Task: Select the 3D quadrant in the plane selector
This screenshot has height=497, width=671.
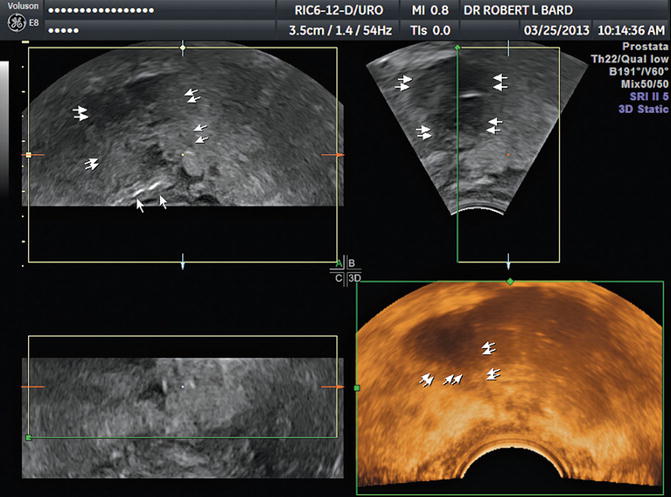Action: pyautogui.click(x=354, y=279)
